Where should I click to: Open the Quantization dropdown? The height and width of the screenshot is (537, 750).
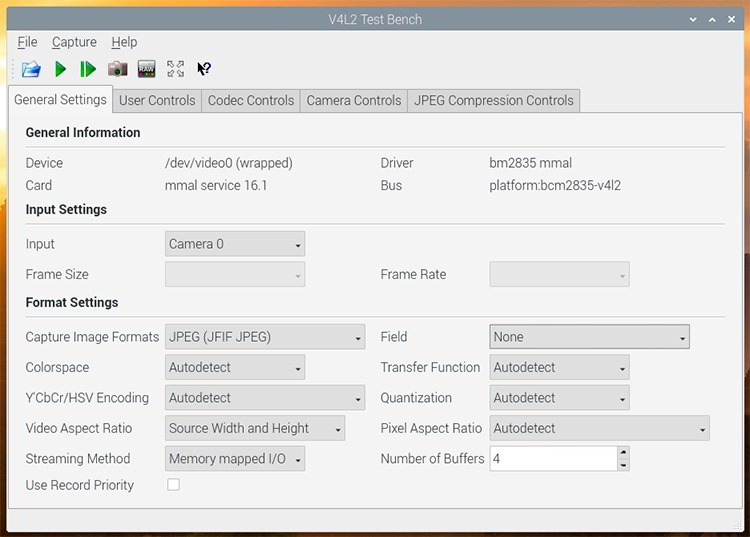coord(559,398)
